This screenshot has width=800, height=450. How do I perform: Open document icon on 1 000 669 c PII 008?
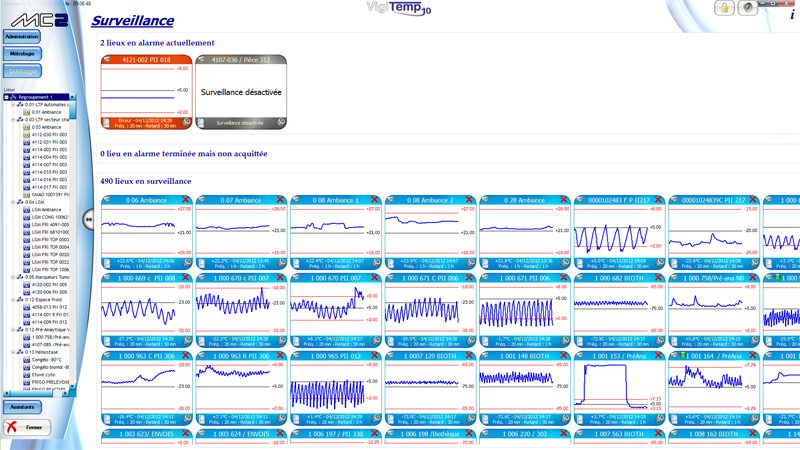tap(107, 341)
